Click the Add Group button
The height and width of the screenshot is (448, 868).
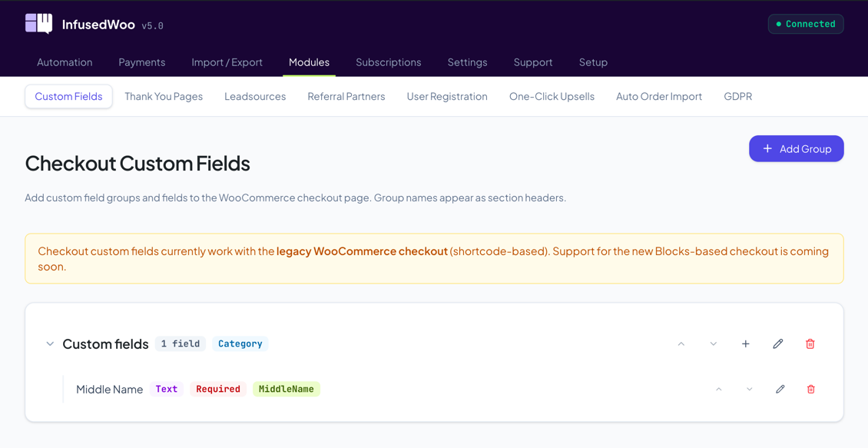tap(797, 148)
